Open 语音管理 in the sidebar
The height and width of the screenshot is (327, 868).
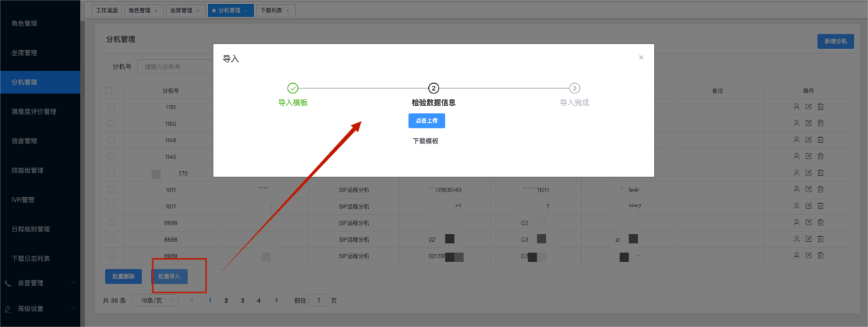pyautogui.click(x=40, y=141)
